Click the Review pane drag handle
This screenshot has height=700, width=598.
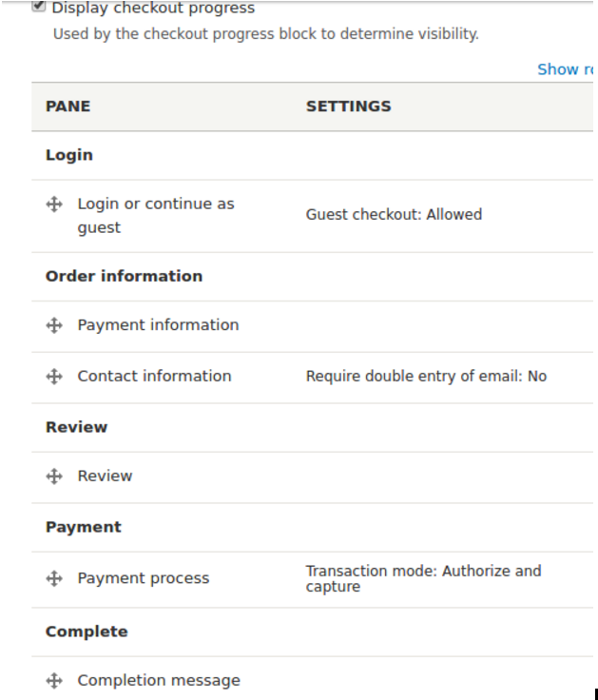(54, 476)
